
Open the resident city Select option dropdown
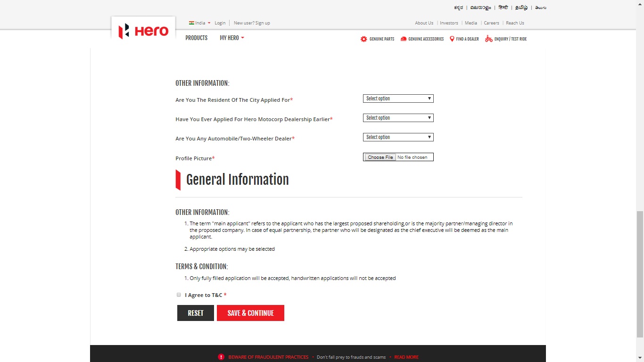point(398,98)
